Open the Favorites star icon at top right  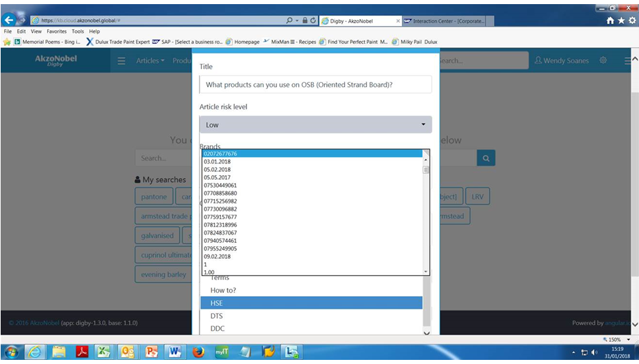pyautogui.click(x=621, y=21)
